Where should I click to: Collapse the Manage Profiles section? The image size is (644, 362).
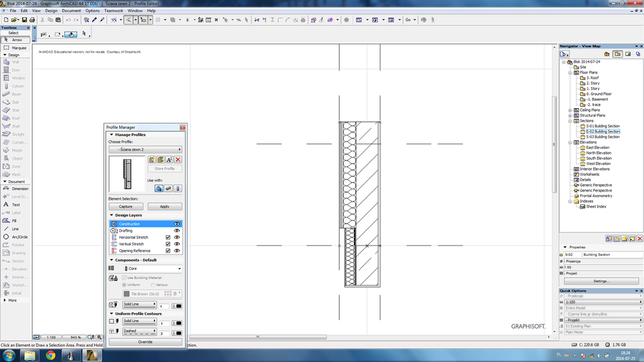112,135
